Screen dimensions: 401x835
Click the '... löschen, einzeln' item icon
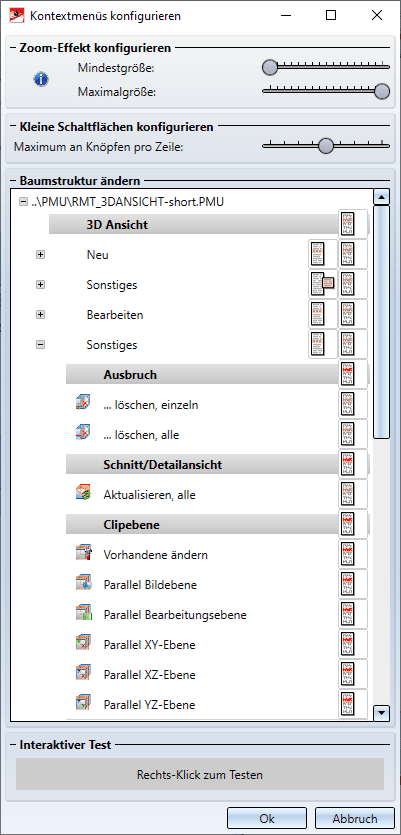tap(84, 404)
